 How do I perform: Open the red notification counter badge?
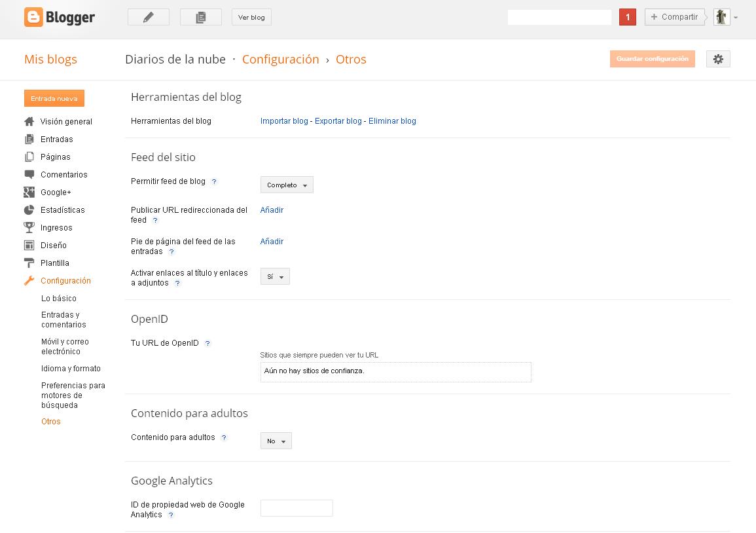coord(627,17)
